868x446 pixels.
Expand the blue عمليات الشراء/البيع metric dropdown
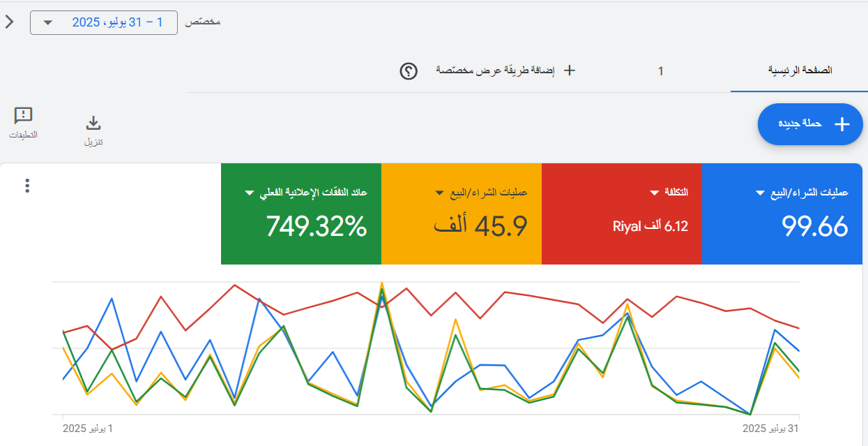coord(761,193)
